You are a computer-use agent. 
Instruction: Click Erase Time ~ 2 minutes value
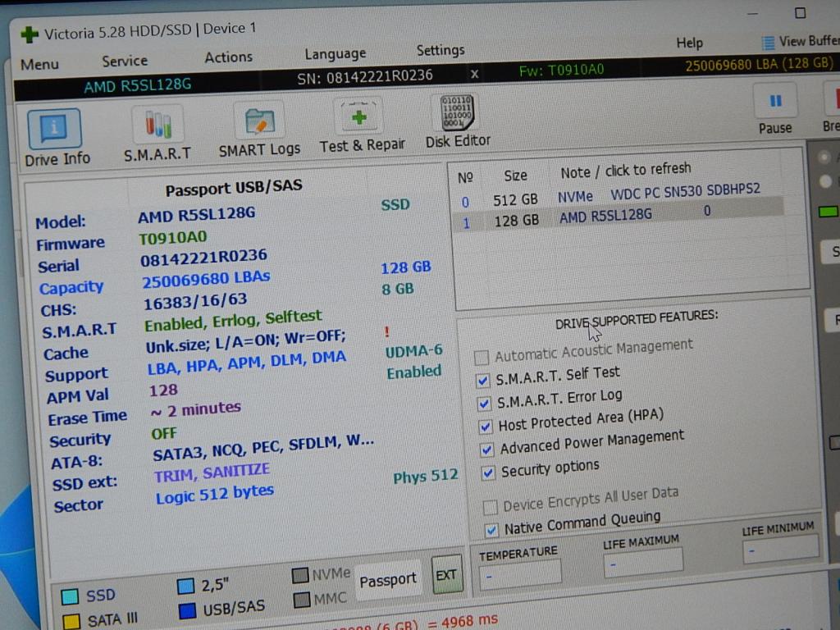[x=195, y=410]
